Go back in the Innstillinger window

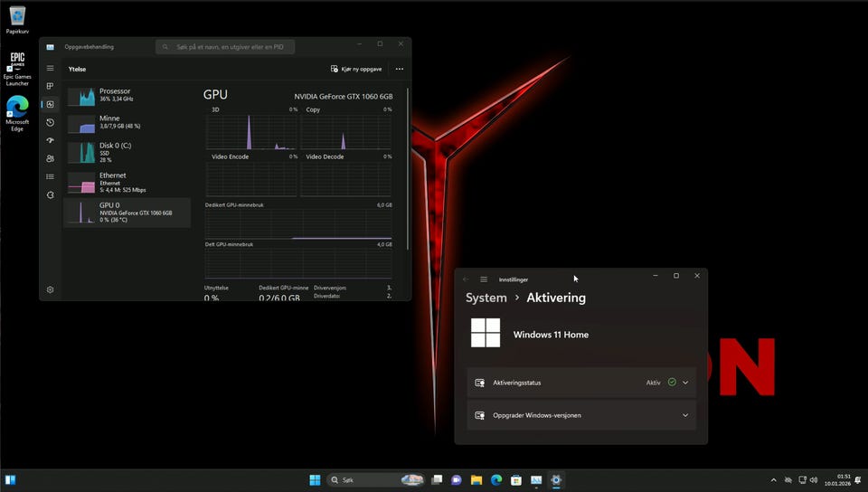[x=466, y=279]
